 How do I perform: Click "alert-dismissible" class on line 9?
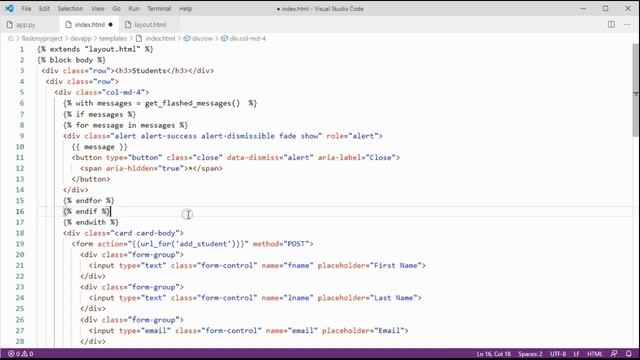coord(238,136)
